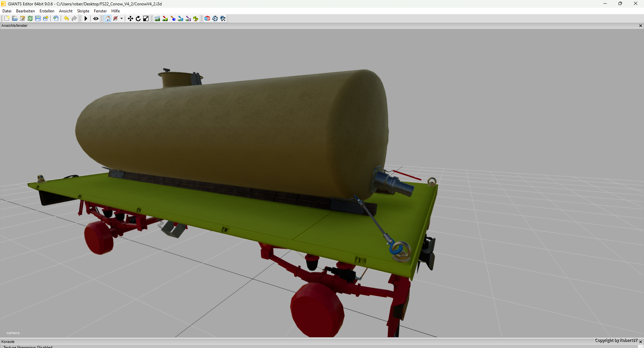Image resolution: width=644 pixels, height=348 pixels.
Task: Pick the terrain brush with blue info layer
Action: click(180, 18)
